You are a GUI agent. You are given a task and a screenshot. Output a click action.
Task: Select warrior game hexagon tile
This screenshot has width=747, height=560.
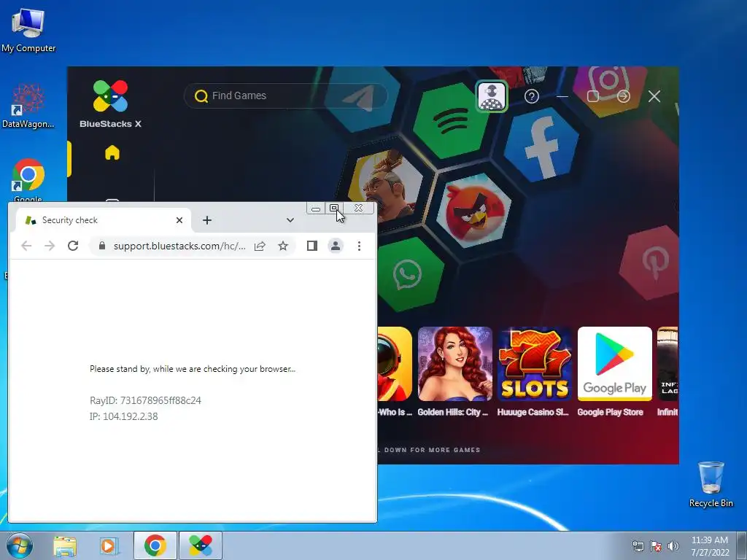[385, 187]
